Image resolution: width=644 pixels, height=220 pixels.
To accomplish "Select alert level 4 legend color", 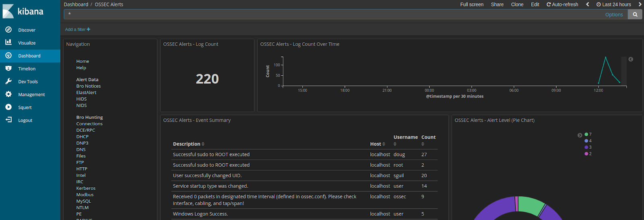I will click(x=586, y=141).
